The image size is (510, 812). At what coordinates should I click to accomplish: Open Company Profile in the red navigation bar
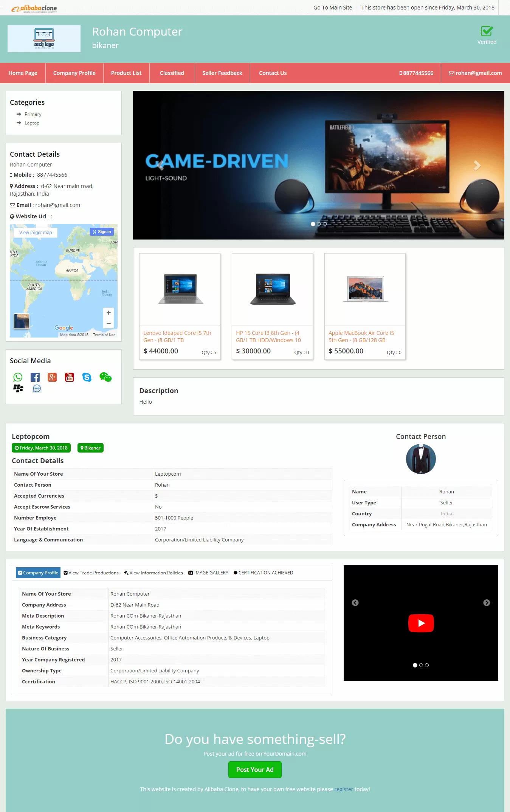pos(74,73)
